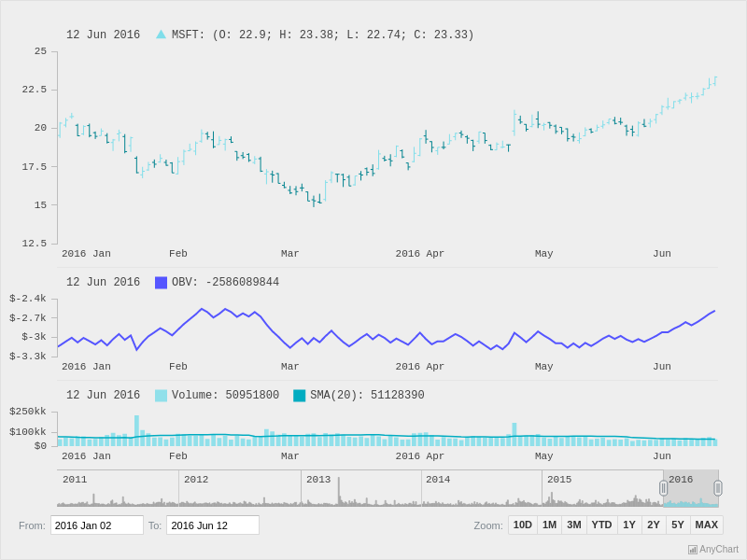Click the 2014 area in scroller

point(482,488)
